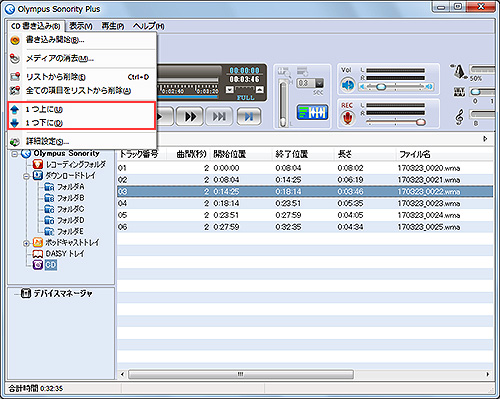The height and width of the screenshot is (399, 500).
Task: Click the blue up-arrow icon beside 1つ上に
Action: point(15,109)
